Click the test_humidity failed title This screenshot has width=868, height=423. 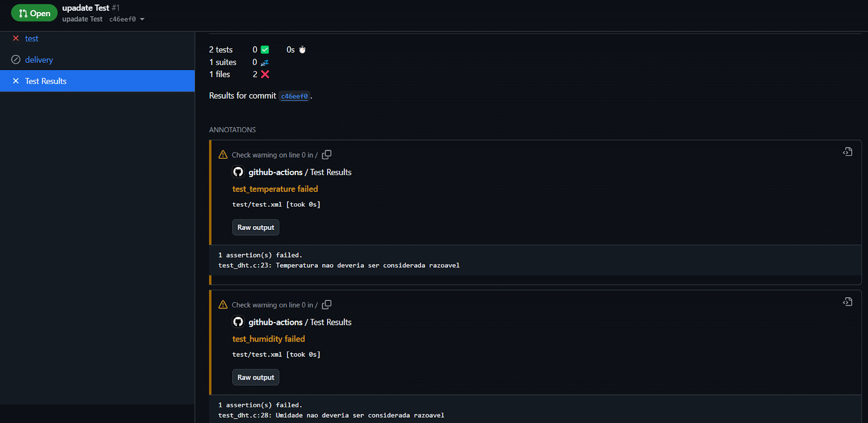coord(269,339)
